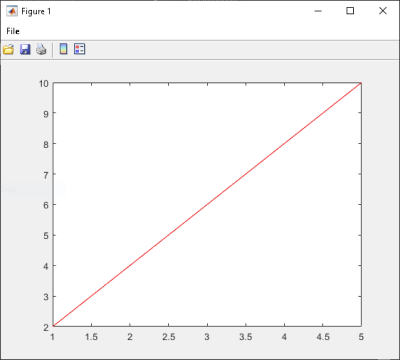This screenshot has width=400, height=360.
Task: Click x-axis tick label 2.5
Action: [x=169, y=337]
